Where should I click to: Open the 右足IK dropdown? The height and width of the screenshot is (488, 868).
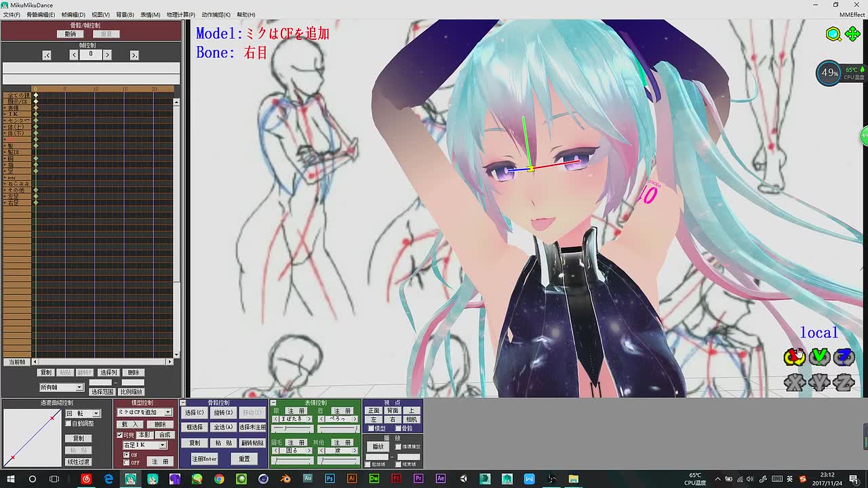click(x=144, y=445)
